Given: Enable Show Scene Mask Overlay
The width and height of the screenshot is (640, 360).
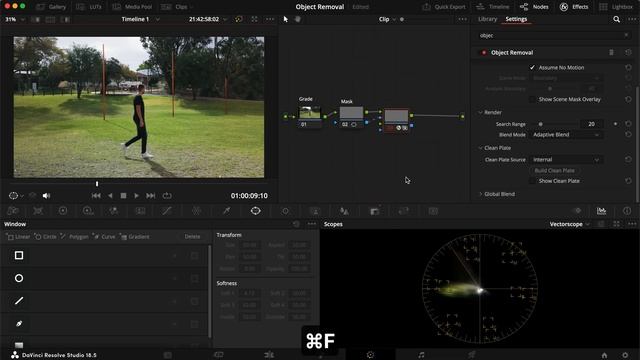Looking at the screenshot, I should (x=532, y=99).
